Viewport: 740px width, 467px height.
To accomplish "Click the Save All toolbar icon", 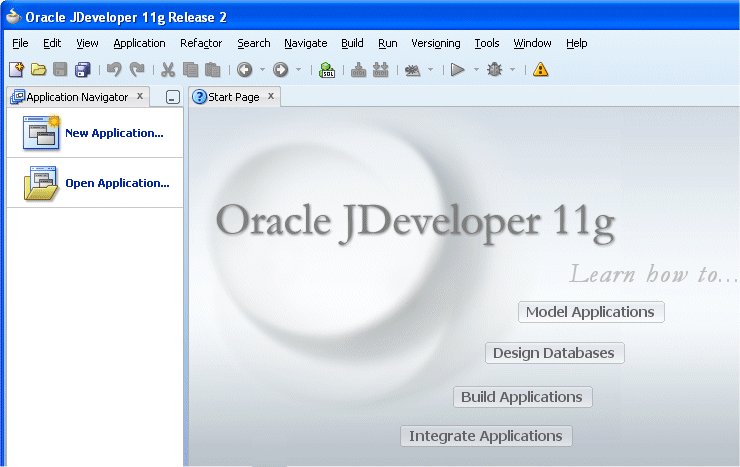I will pyautogui.click(x=83, y=70).
